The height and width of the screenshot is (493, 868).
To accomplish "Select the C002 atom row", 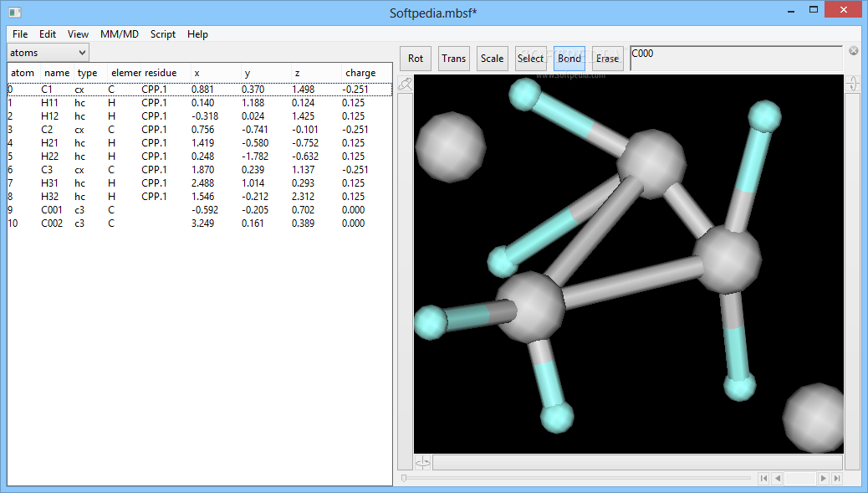I will (x=199, y=223).
